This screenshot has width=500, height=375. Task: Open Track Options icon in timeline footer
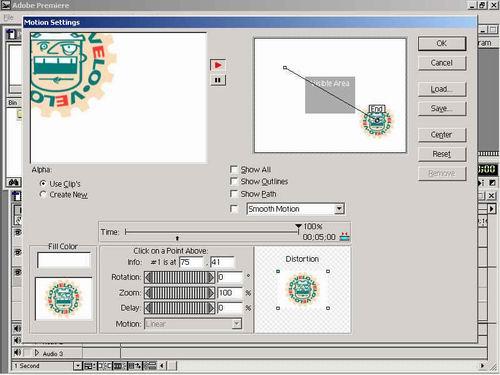[x=89, y=366]
